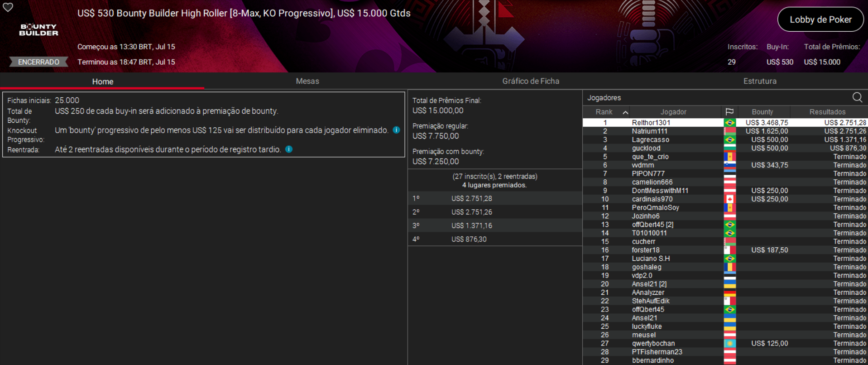
Task: Click the flag next to goshaleg
Action: point(729,267)
